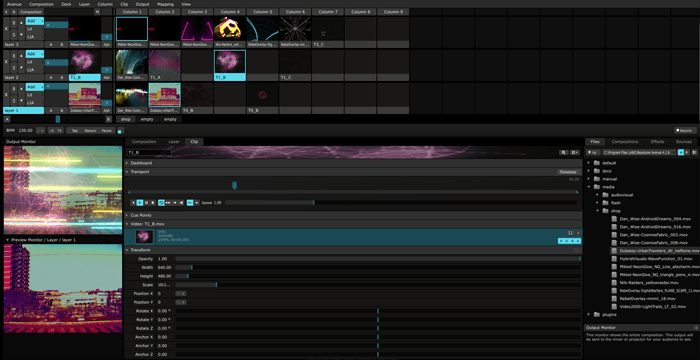The image size is (700, 360).
Task: Pause the clip in Transport controls
Action: pyautogui.click(x=146, y=202)
